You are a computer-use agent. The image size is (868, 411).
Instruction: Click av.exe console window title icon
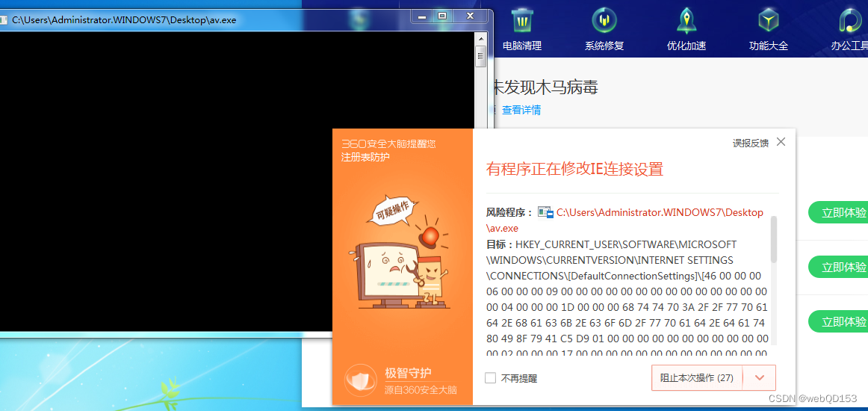[3, 19]
